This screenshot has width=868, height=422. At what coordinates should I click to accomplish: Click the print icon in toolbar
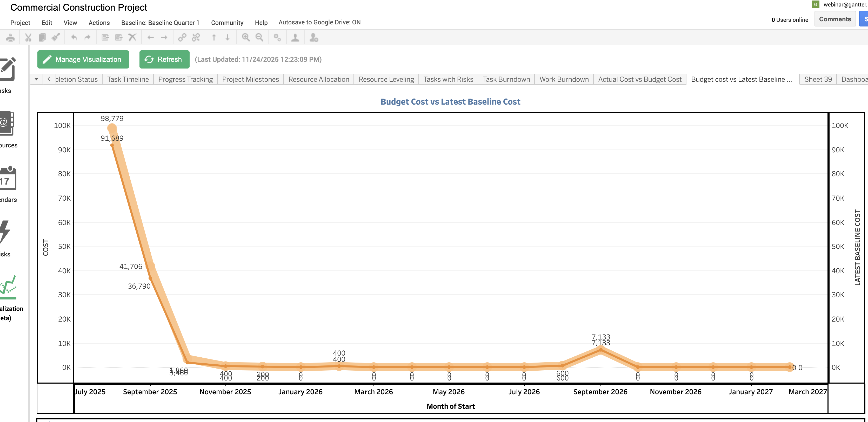pyautogui.click(x=10, y=37)
